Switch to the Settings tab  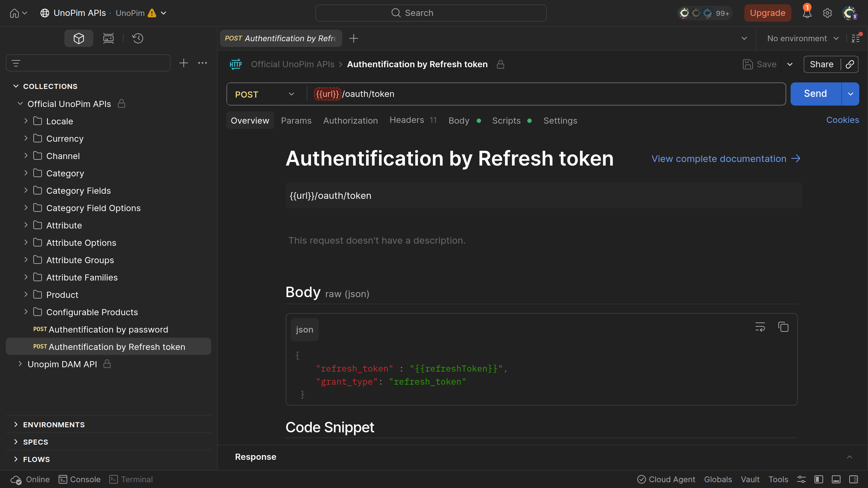pos(560,120)
